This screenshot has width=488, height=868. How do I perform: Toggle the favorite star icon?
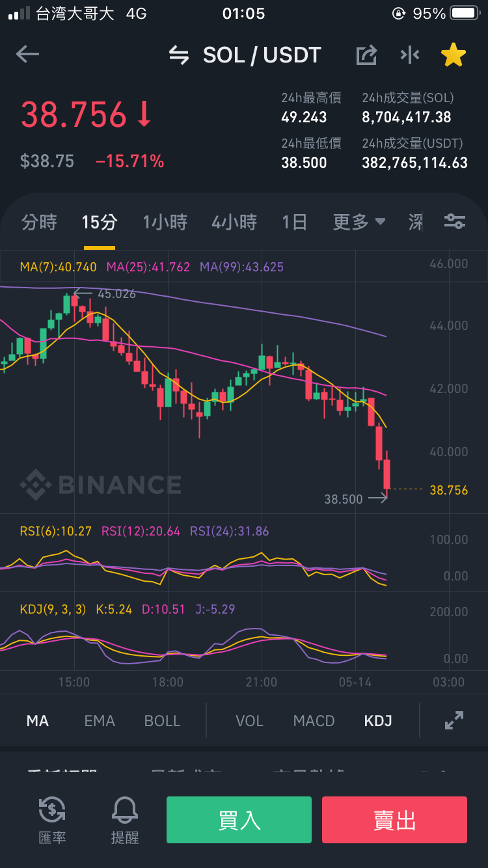(454, 55)
